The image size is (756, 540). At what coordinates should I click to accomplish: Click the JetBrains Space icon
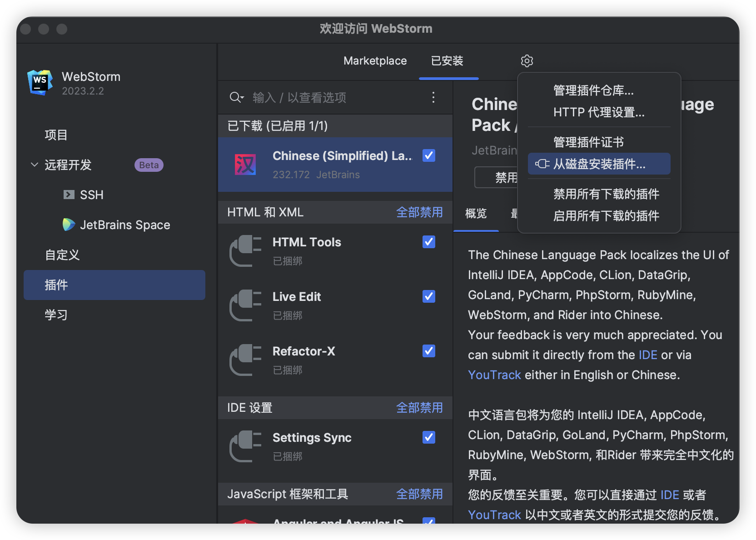coord(69,225)
